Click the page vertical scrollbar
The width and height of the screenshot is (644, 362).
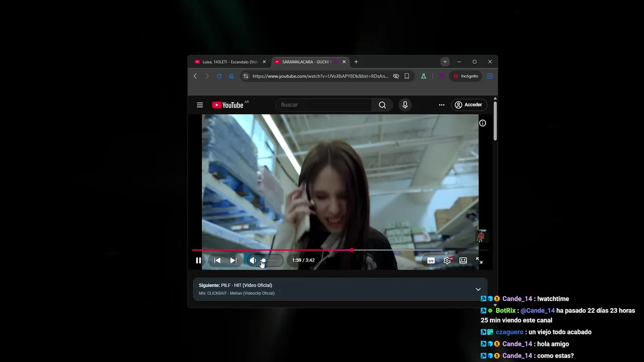(x=495, y=121)
